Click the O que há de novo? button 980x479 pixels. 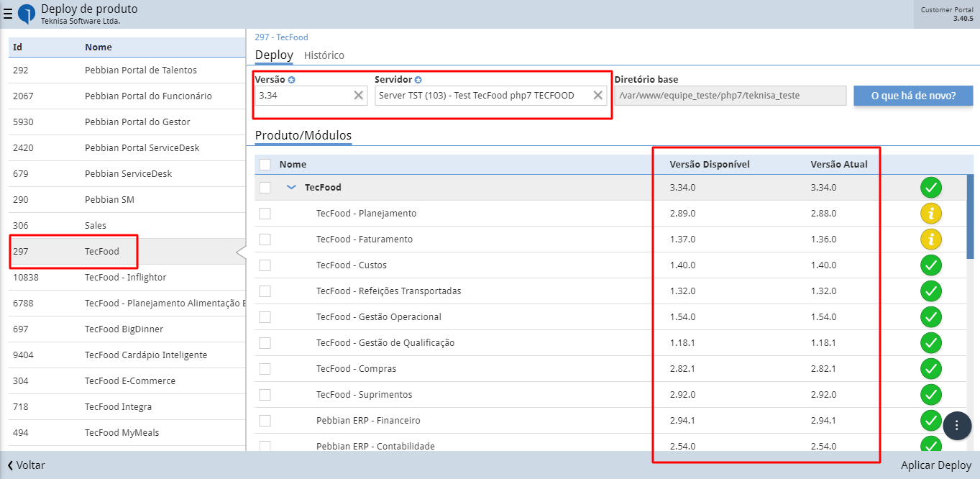click(913, 96)
